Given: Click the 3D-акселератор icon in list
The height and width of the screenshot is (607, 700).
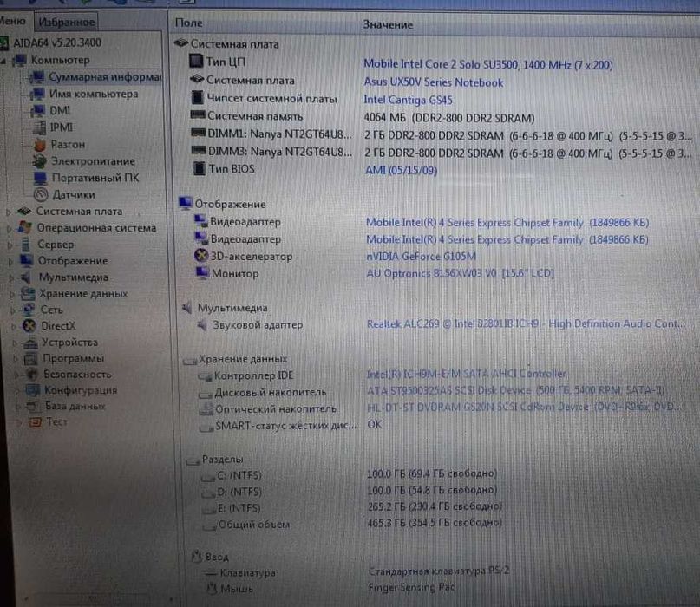Looking at the screenshot, I should click(x=201, y=256).
